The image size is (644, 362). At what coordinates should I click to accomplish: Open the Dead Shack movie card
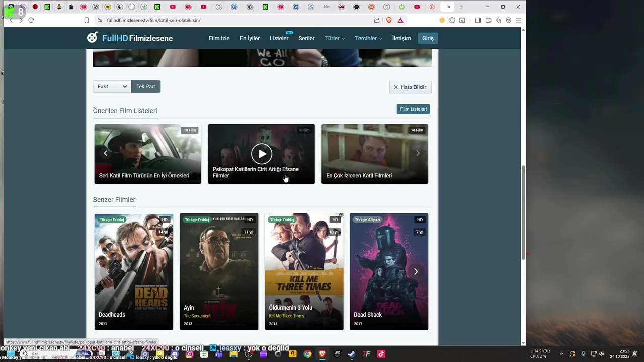389,271
